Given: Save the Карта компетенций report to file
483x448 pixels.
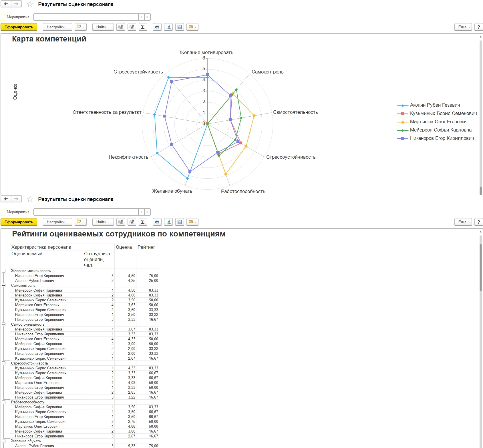Looking at the screenshot, I should point(180,27).
